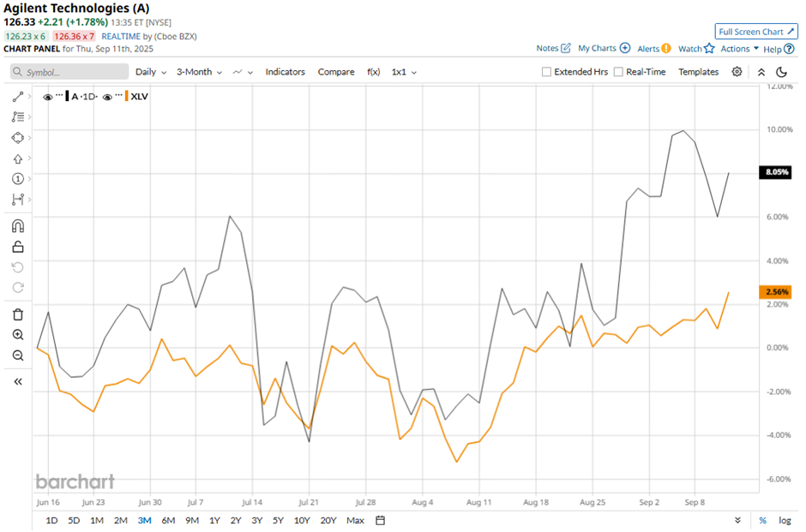
Task: Open the f(x) expressions menu
Action: point(374,72)
